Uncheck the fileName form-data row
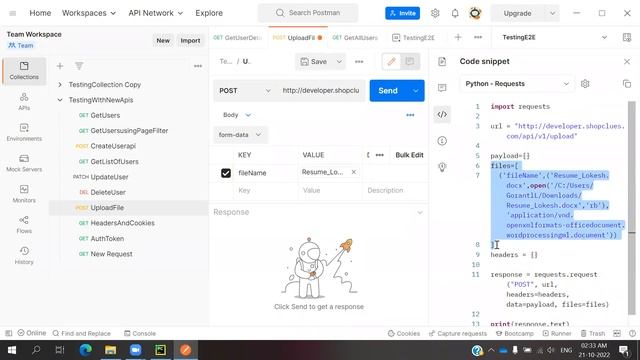Screen dimensions: 640x360 pyautogui.click(x=226, y=173)
